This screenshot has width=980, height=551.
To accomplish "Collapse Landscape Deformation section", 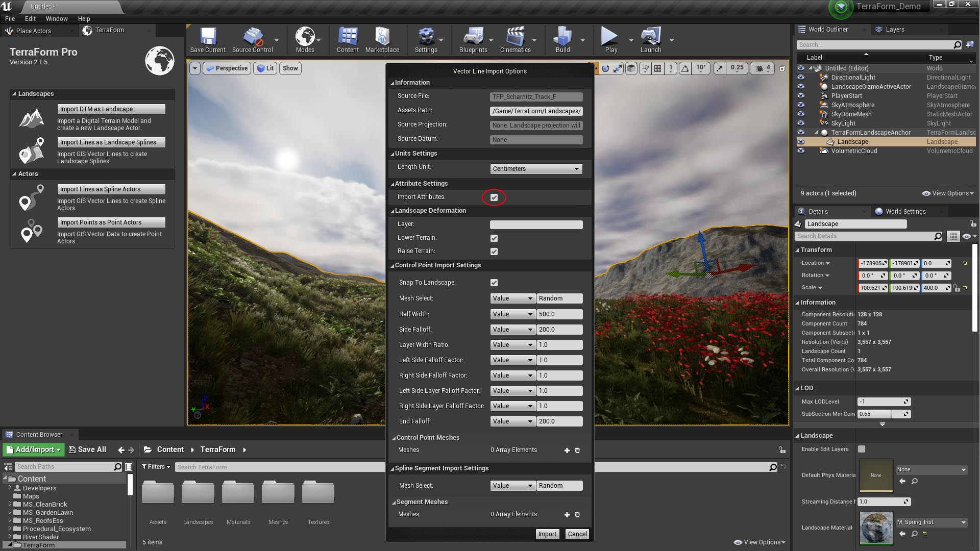I will pos(393,211).
